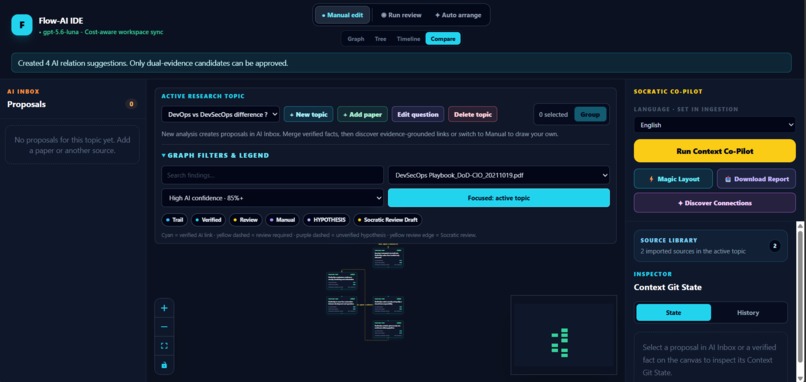Open the State tab in Inspector
806x382 pixels.
tap(673, 313)
